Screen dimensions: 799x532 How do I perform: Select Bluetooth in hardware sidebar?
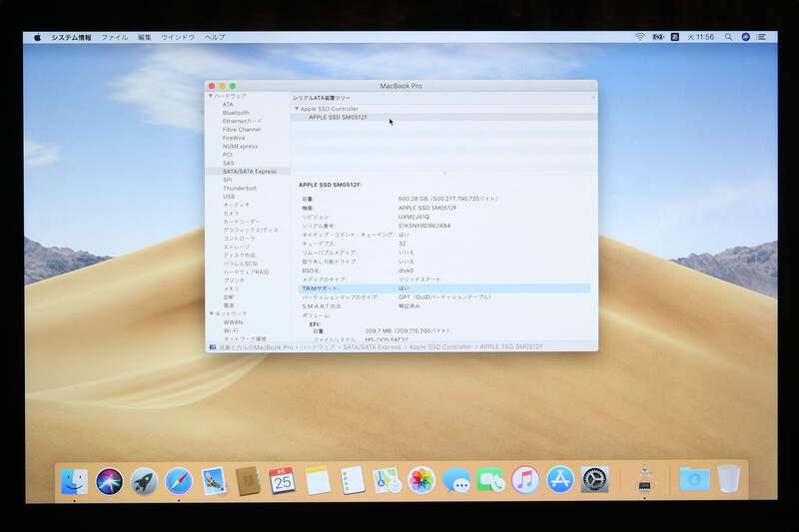point(236,113)
